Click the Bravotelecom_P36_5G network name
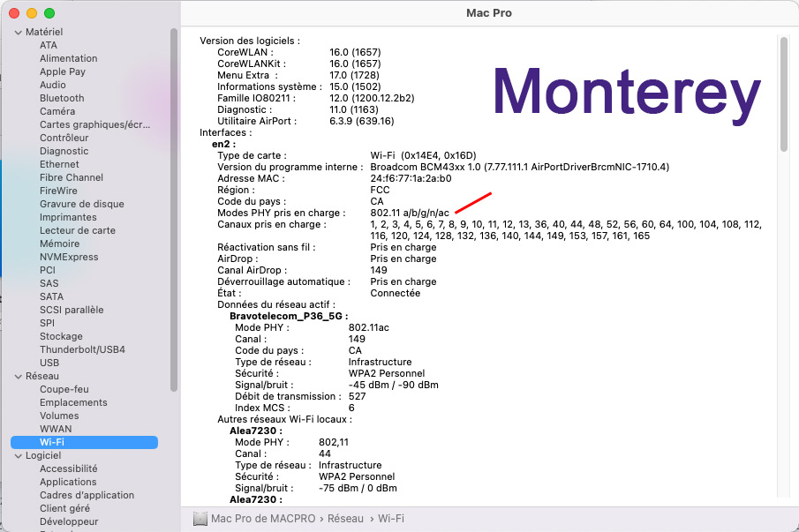This screenshot has width=799, height=532. [289, 316]
